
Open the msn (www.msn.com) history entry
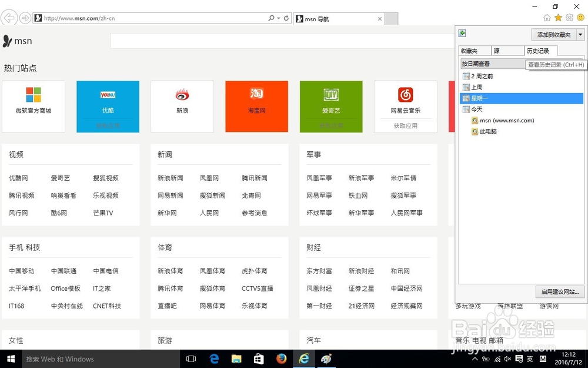coord(503,121)
